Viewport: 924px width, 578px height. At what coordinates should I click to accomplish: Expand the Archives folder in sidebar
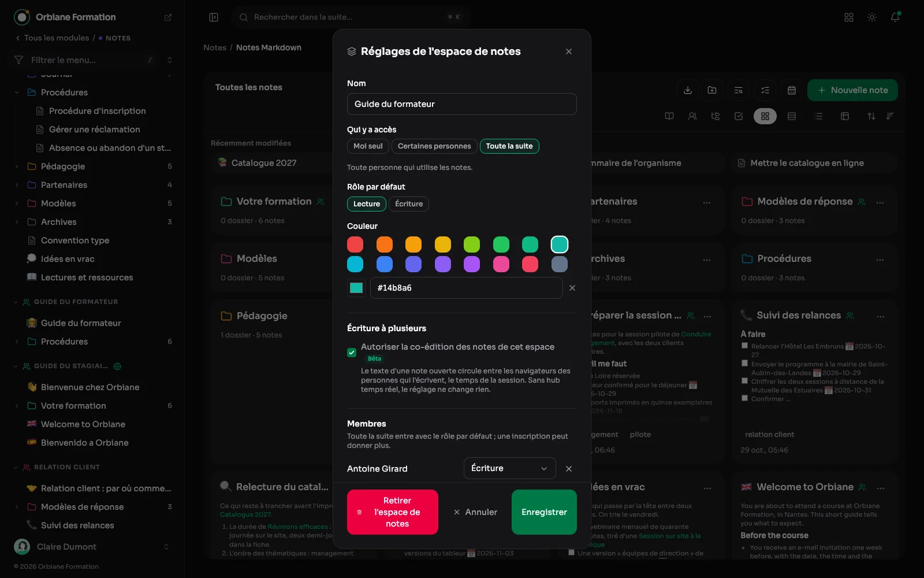[x=17, y=222]
